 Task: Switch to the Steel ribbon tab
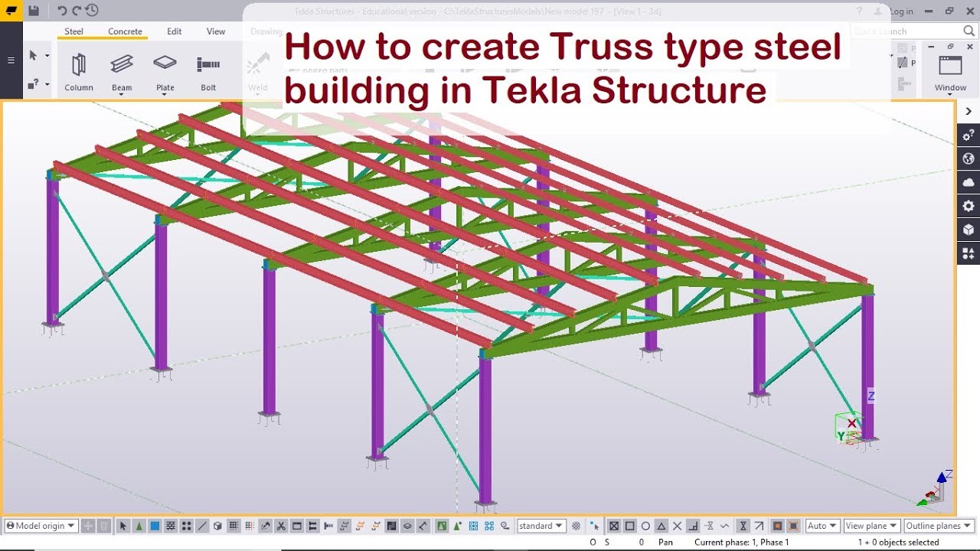[73, 31]
